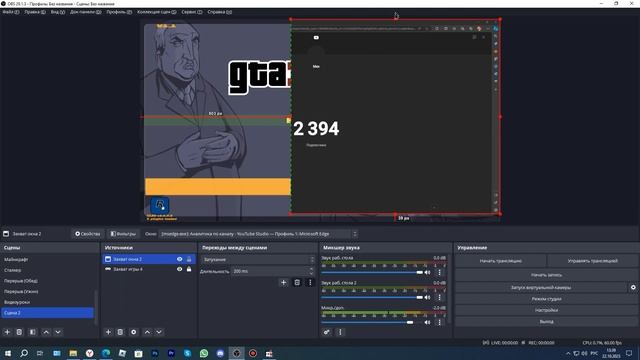Select the Видеоуроки scene
Screen dimensions: 640x360
point(47,302)
